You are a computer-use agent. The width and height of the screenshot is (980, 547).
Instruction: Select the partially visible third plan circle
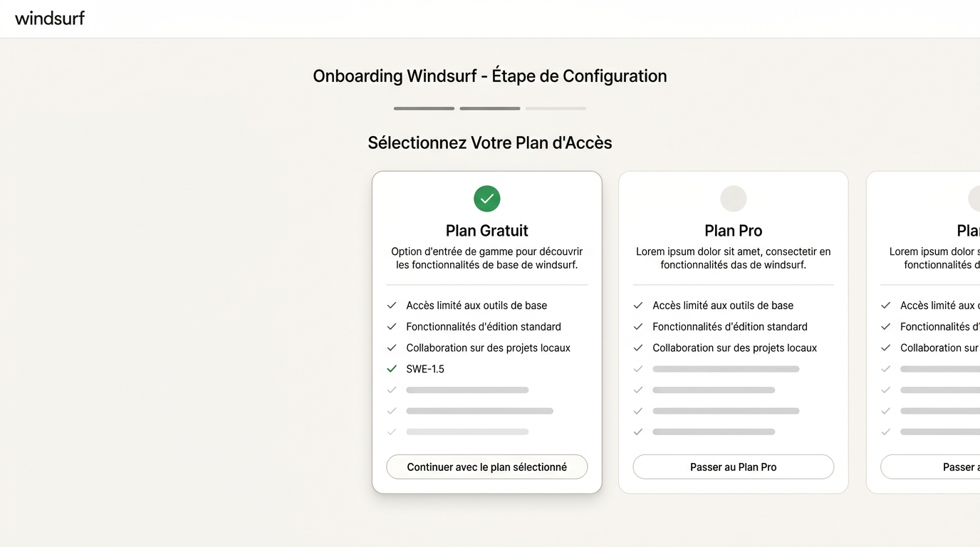coord(974,199)
